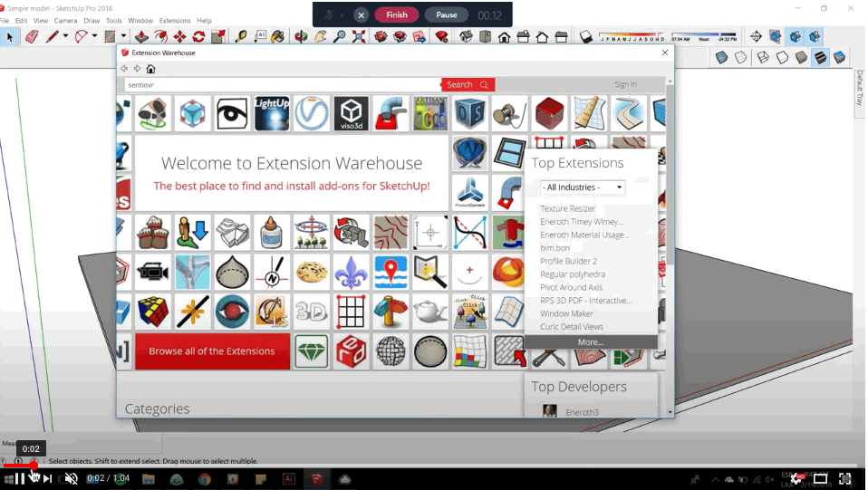This screenshot has height=490, width=868.
Task: Open Profile Builder 2 link
Action: coord(568,261)
